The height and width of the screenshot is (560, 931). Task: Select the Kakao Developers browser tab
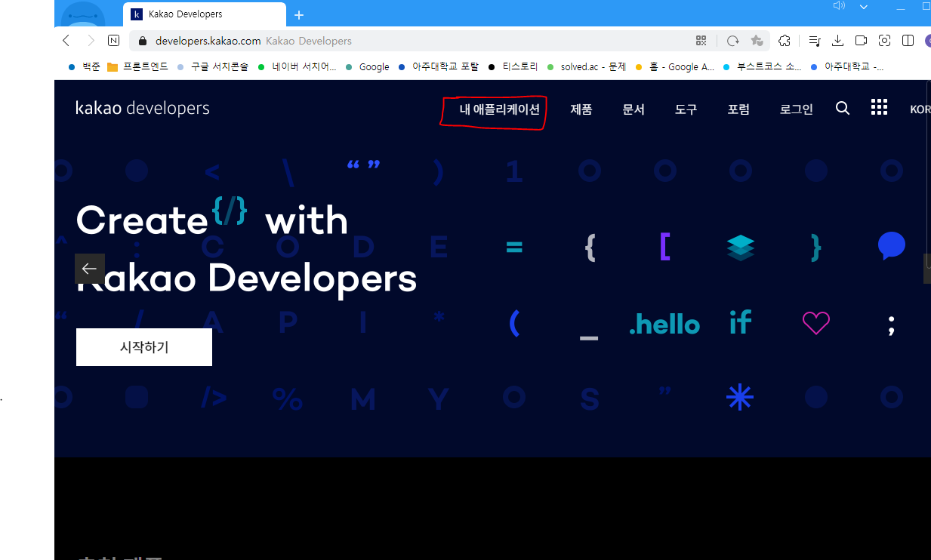205,14
